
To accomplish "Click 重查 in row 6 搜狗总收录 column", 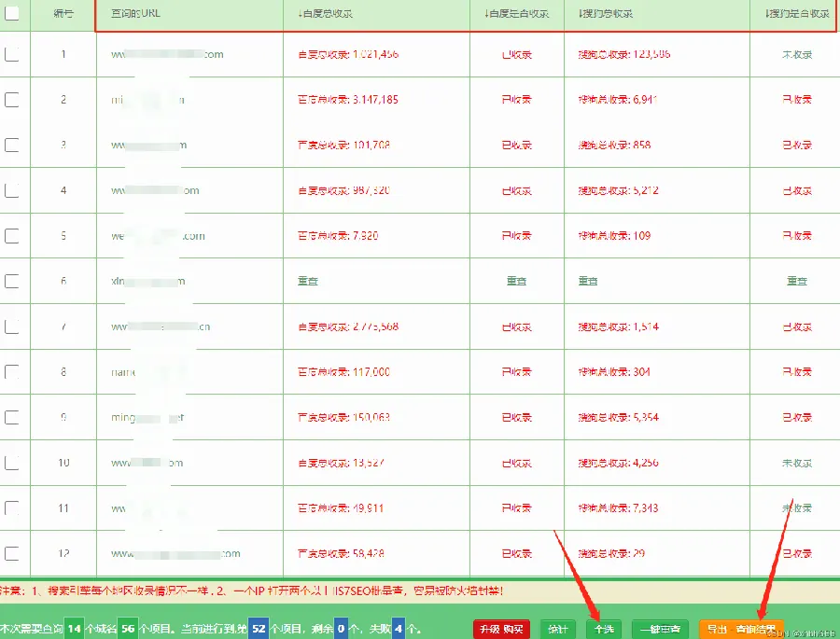I will [x=588, y=281].
